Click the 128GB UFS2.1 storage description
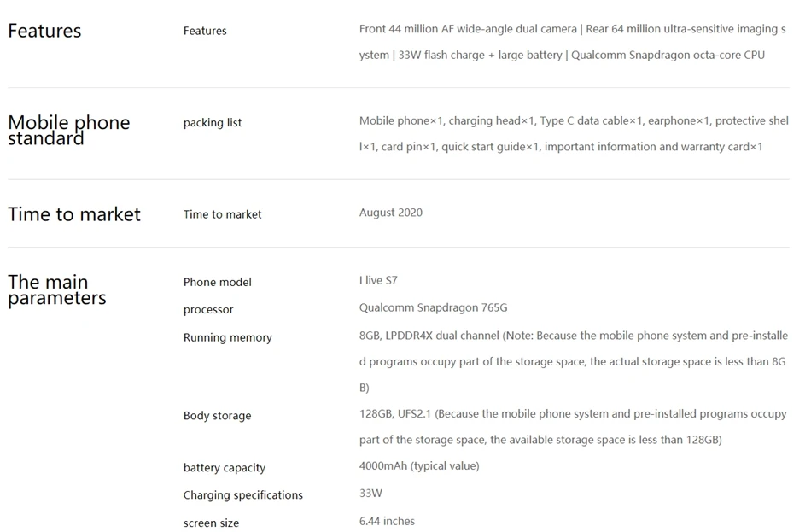Screen dimensions: 811x532 point(572,427)
